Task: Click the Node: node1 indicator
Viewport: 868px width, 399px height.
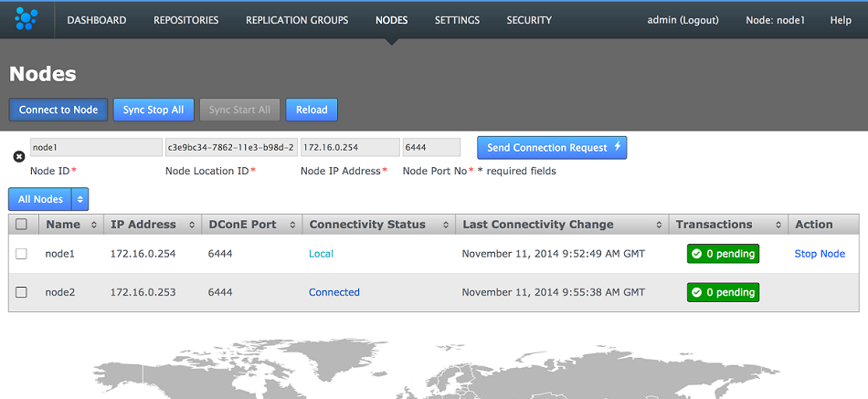Action: [775, 20]
